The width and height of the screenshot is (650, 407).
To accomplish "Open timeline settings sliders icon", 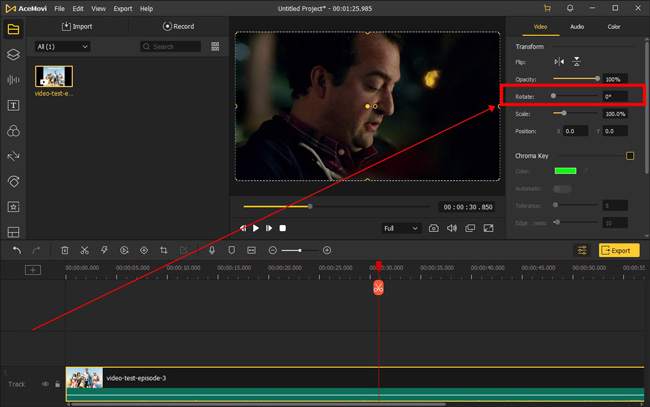I will pos(582,250).
